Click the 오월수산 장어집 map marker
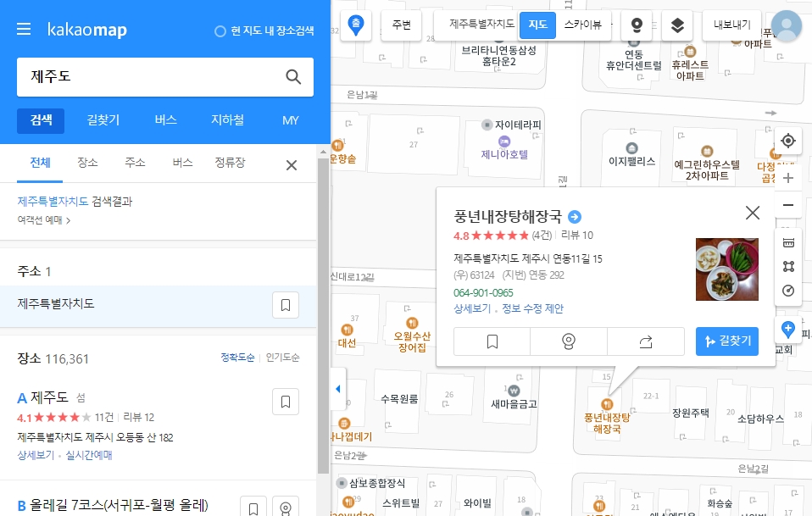The image size is (812, 516). [412, 323]
